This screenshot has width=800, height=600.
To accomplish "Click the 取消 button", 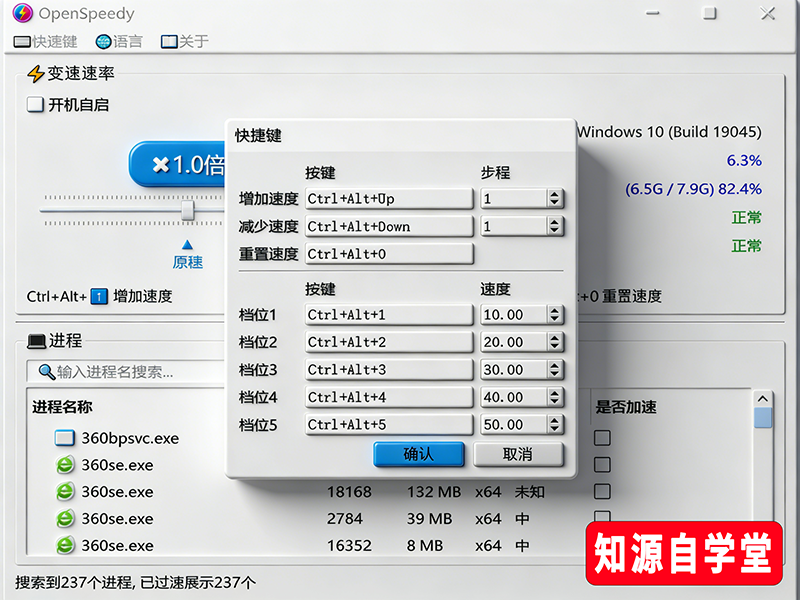I will [x=520, y=453].
